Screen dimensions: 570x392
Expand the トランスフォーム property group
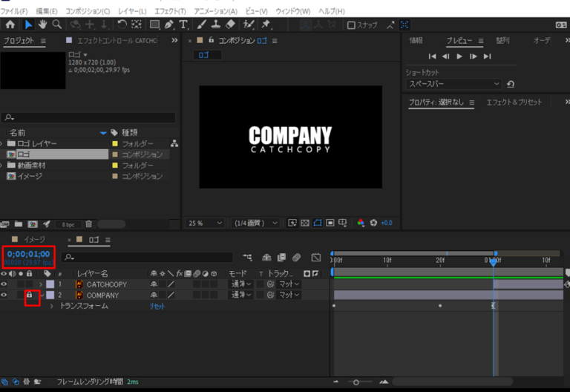[x=51, y=306]
